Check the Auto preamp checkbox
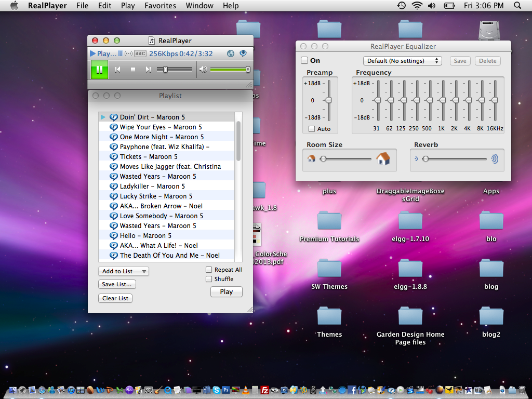This screenshot has width=532, height=399. (312, 129)
